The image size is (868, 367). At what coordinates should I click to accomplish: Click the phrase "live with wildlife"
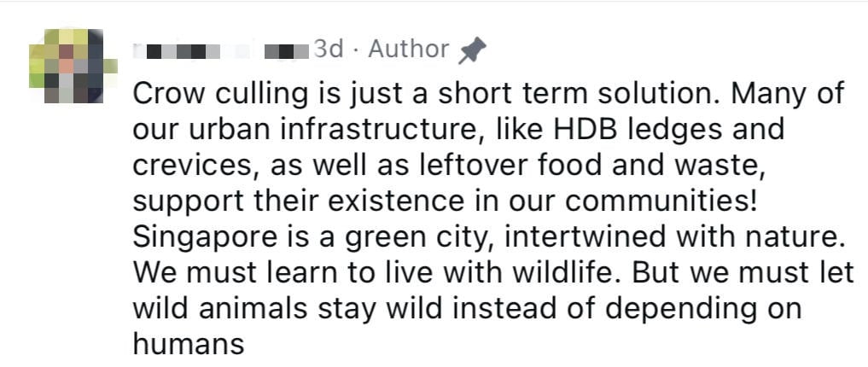point(481,270)
